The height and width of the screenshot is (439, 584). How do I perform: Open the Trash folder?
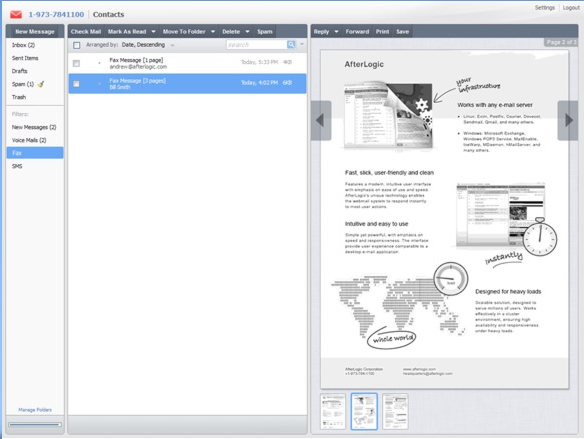pos(19,97)
